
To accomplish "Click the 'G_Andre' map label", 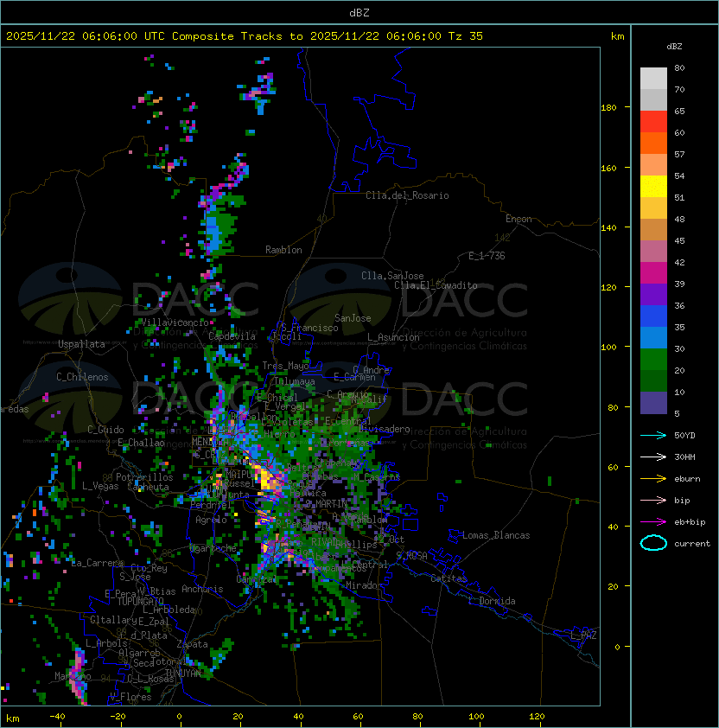I will (x=371, y=370).
